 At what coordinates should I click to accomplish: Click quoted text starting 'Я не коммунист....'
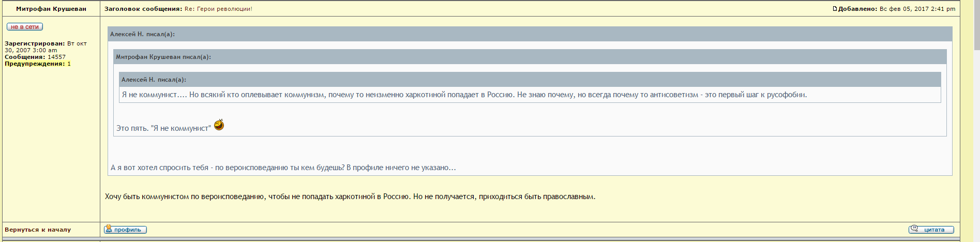(x=464, y=95)
